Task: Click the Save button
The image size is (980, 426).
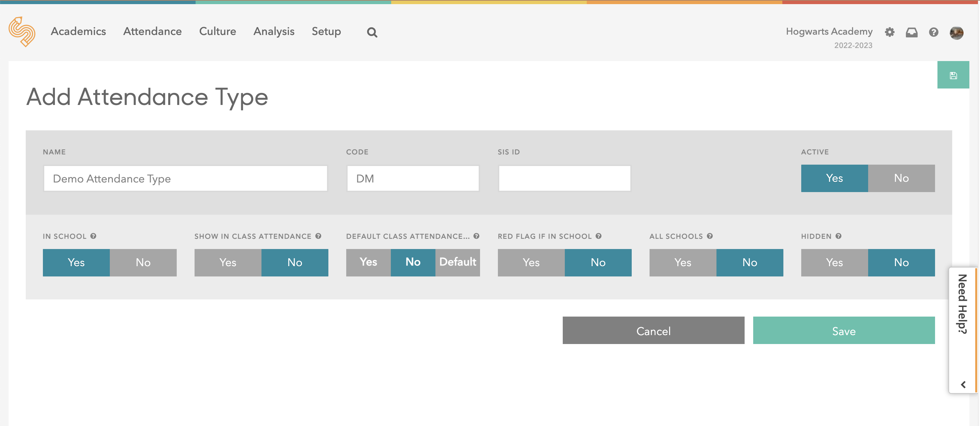Action: click(x=844, y=331)
